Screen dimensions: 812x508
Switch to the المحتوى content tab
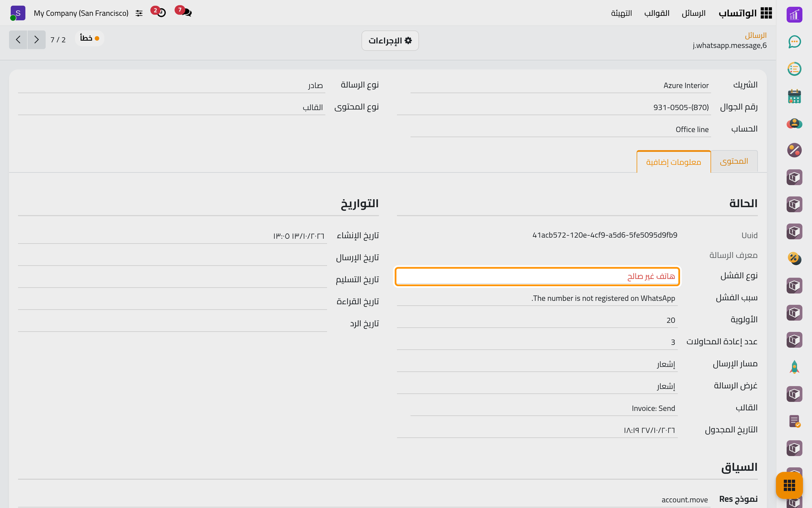[734, 161]
